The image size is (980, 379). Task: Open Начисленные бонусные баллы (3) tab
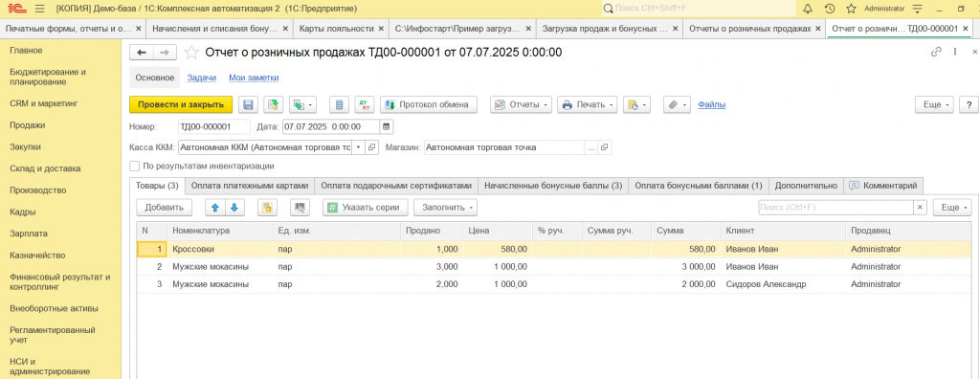[x=553, y=186]
